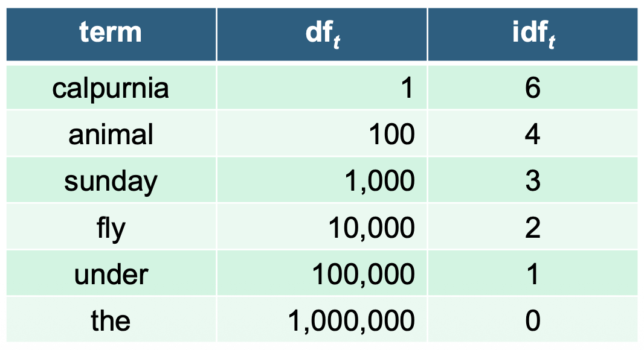The height and width of the screenshot is (350, 644).
Task: Select the cell containing 1,000,000
Action: [x=351, y=320]
